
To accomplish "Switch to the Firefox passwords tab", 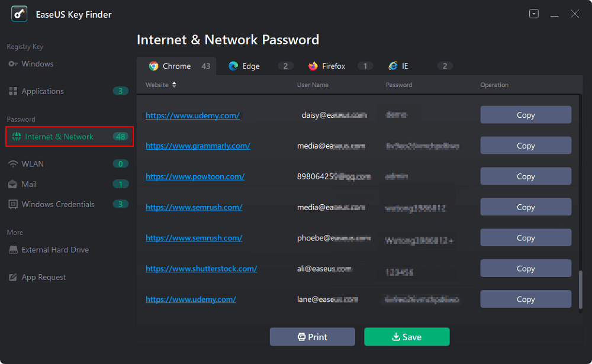I will click(x=333, y=66).
